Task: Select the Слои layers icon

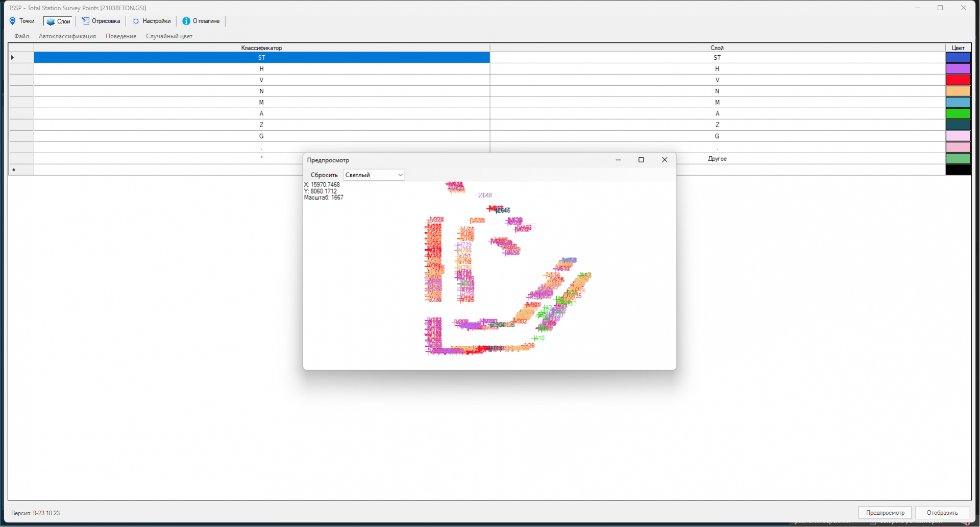Action: tap(51, 21)
